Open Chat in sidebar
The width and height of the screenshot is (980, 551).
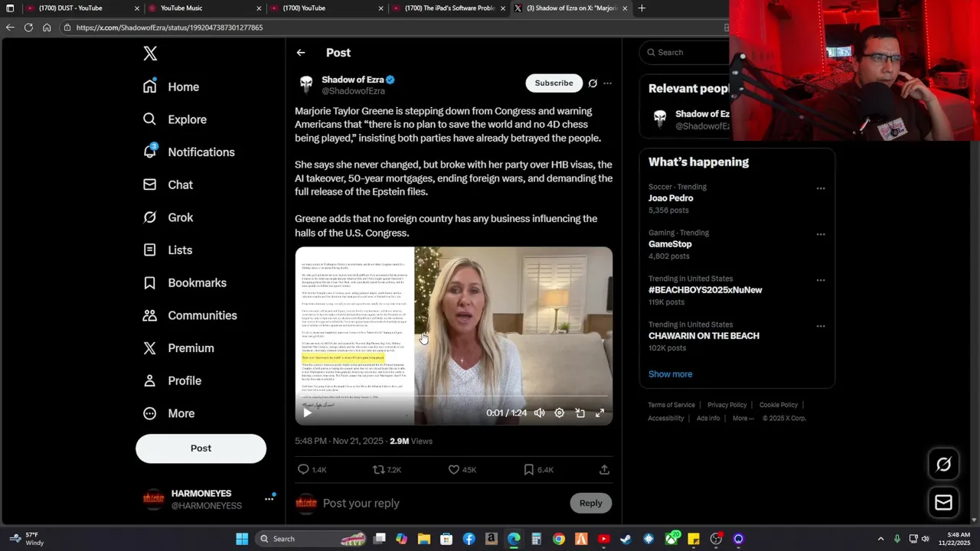(x=168, y=184)
